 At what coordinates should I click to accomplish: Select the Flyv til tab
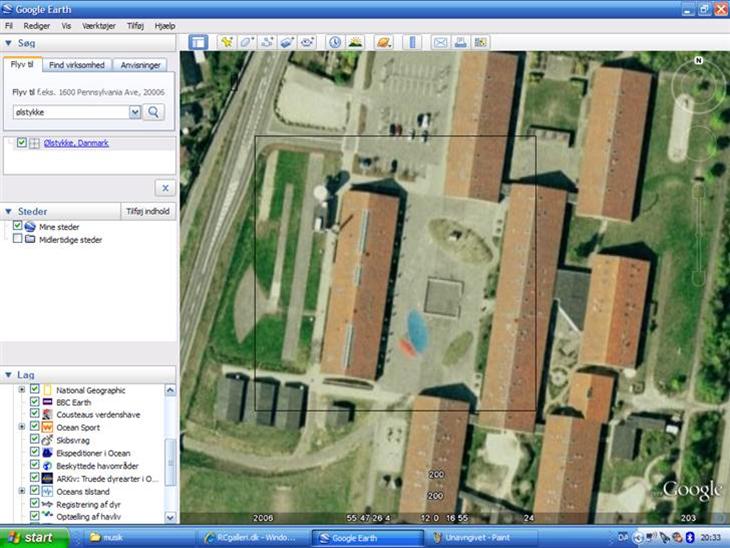coord(22,64)
